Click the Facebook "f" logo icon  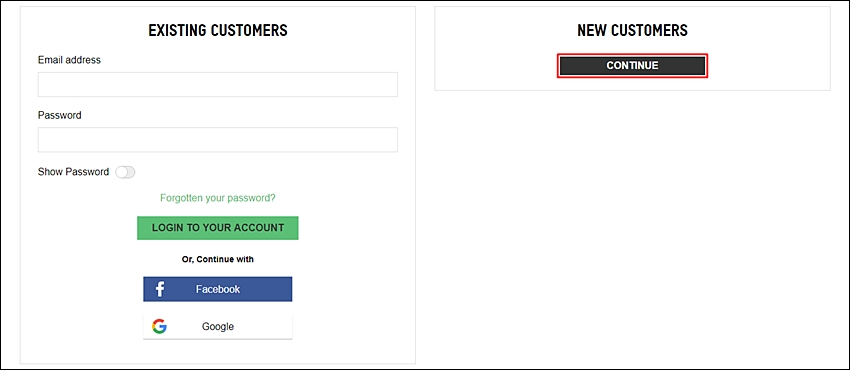(x=160, y=289)
